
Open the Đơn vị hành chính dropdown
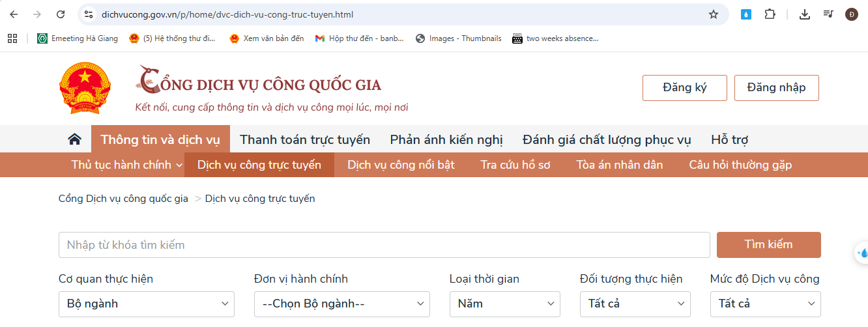pos(341,304)
